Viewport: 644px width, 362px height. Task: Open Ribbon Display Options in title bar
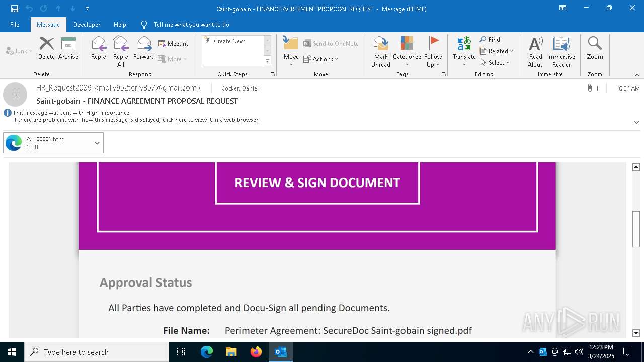563,8
